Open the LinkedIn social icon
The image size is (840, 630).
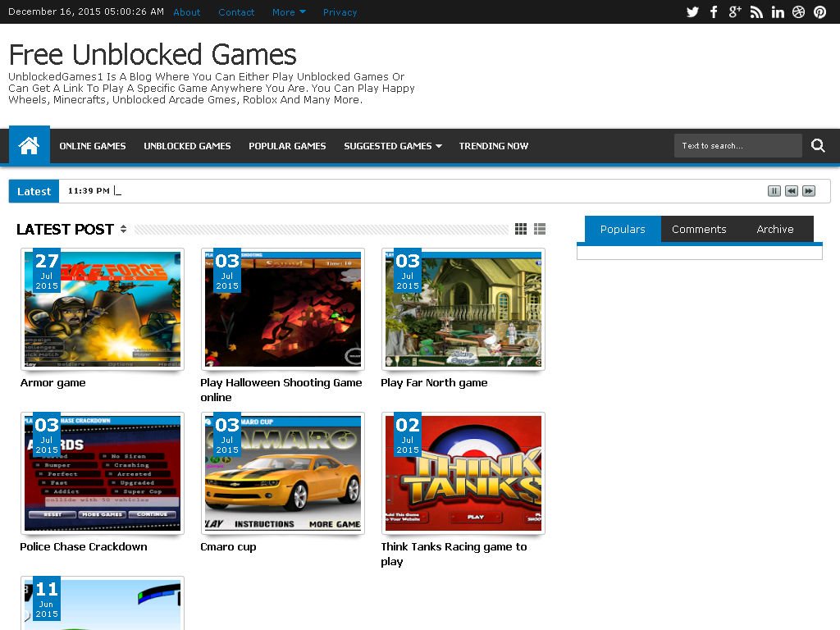[778, 12]
